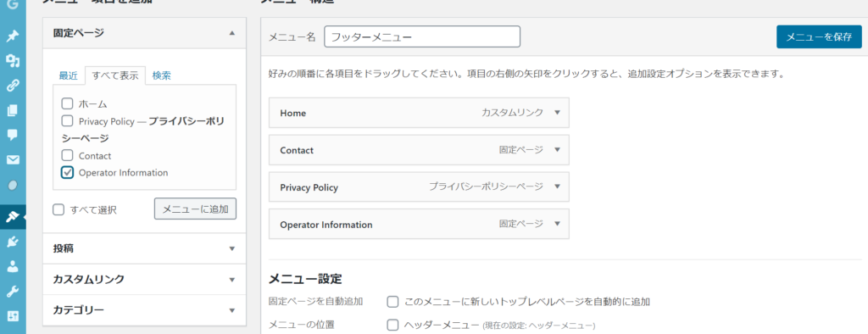Screen dimensions: 868x334
Task: Open Posts via the pushpin icon
Action: point(12,36)
